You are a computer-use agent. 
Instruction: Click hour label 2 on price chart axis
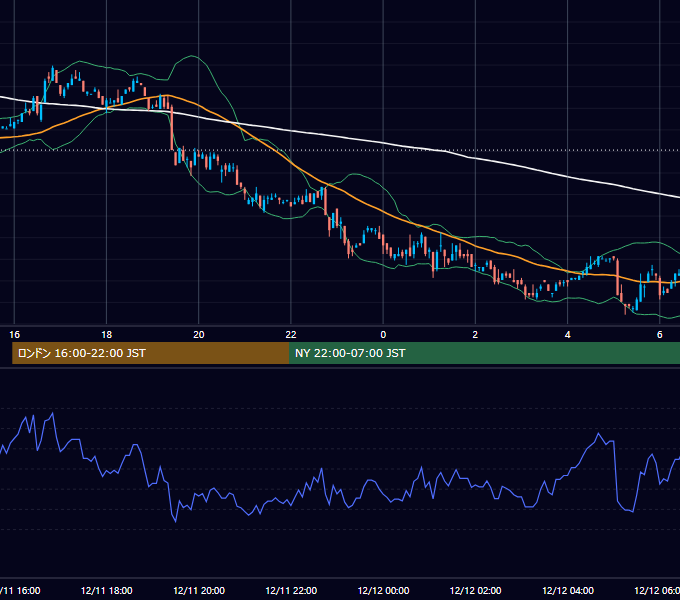[x=475, y=335]
